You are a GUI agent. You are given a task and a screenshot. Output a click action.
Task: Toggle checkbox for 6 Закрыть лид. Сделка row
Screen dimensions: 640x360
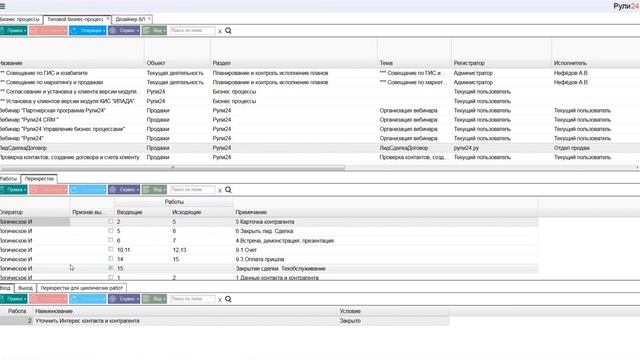[x=111, y=231]
